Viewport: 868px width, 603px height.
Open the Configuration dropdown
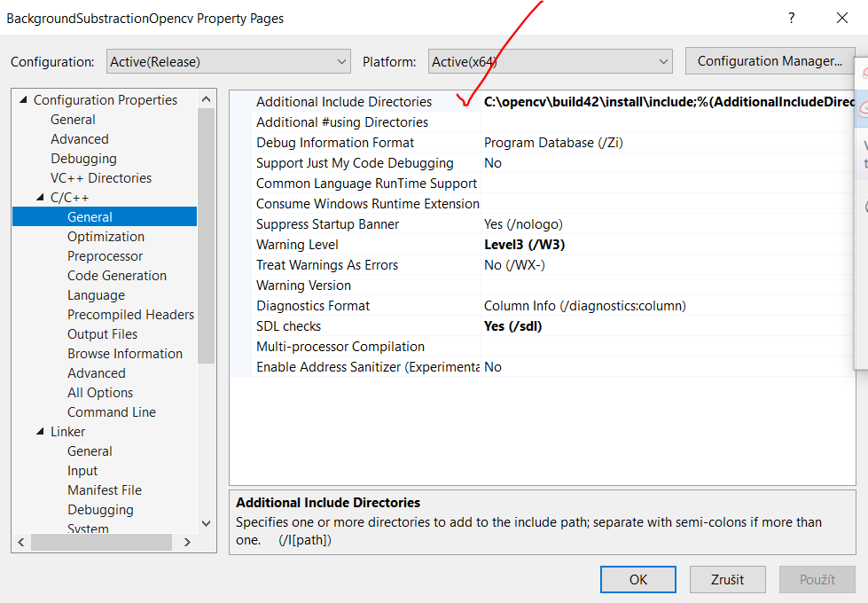pyautogui.click(x=341, y=61)
